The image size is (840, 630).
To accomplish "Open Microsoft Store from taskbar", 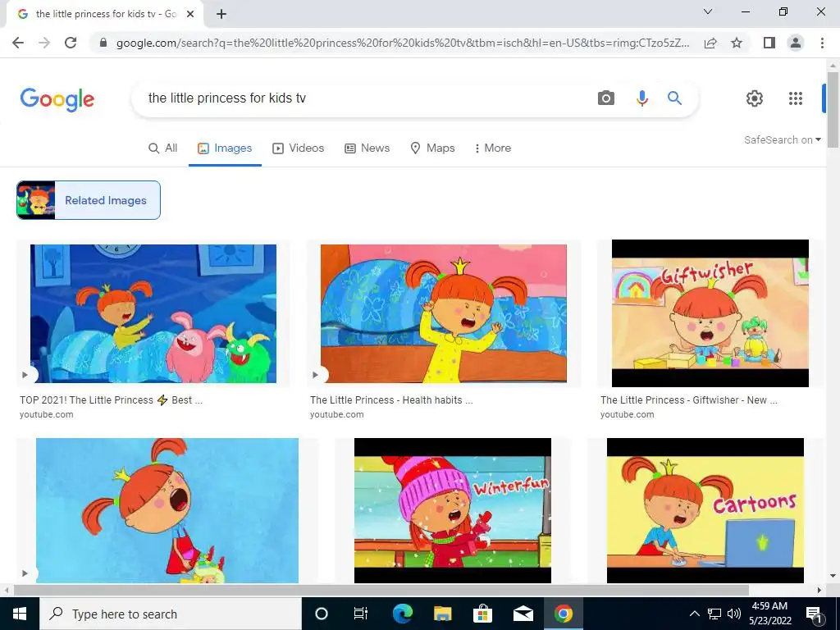I will (x=482, y=614).
